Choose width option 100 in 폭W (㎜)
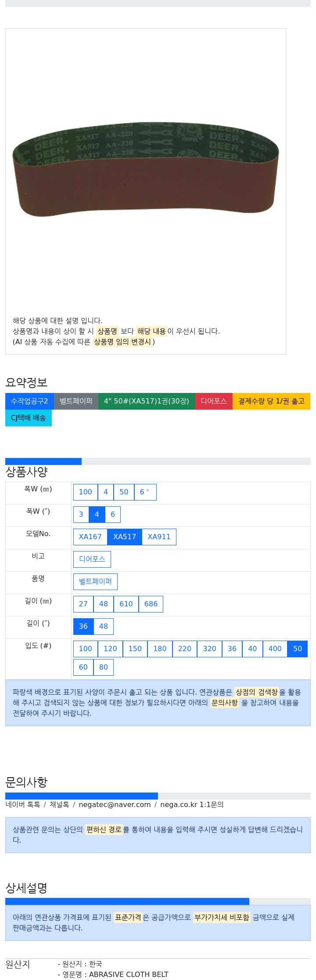 click(86, 492)
